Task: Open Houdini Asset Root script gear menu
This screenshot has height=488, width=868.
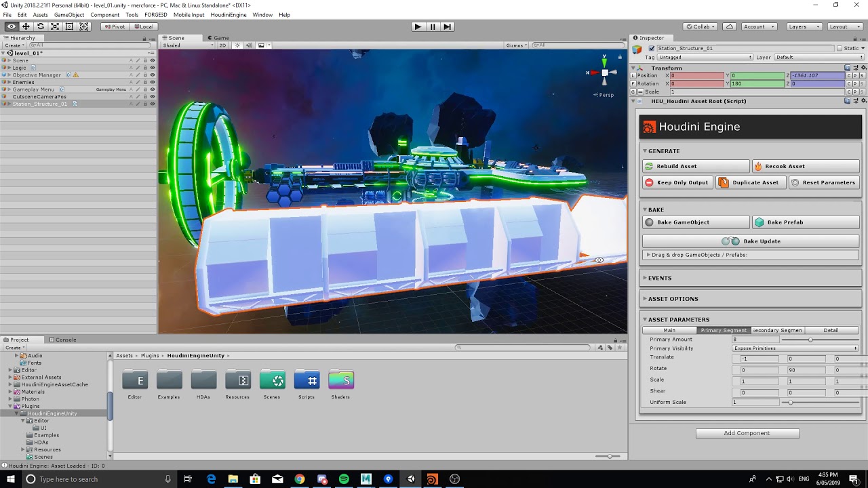Action: pyautogui.click(x=863, y=101)
